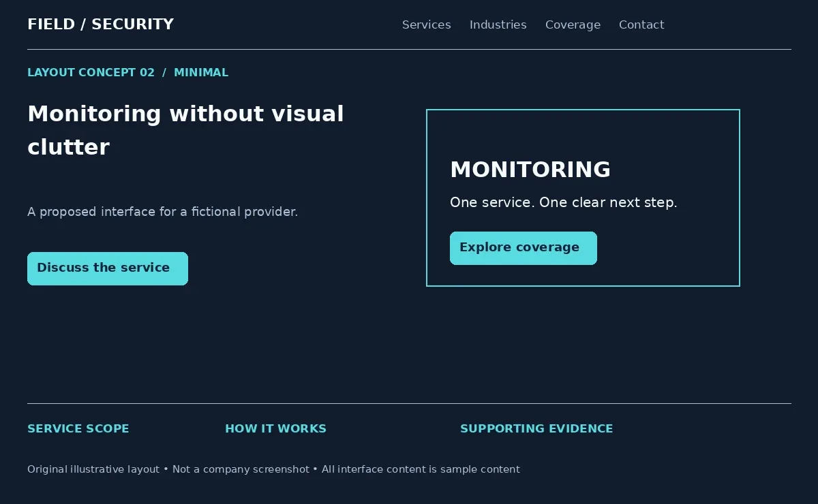Open the Services nav link
This screenshot has width=818, height=504.
coord(427,25)
